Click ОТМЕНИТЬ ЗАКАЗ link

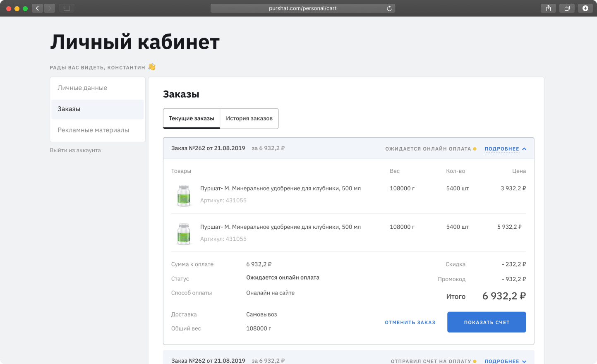point(410,322)
